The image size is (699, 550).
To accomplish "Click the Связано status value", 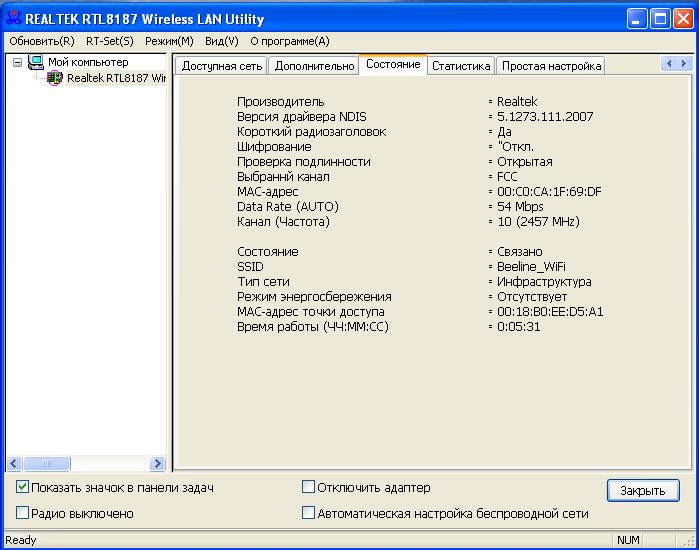I will point(520,252).
